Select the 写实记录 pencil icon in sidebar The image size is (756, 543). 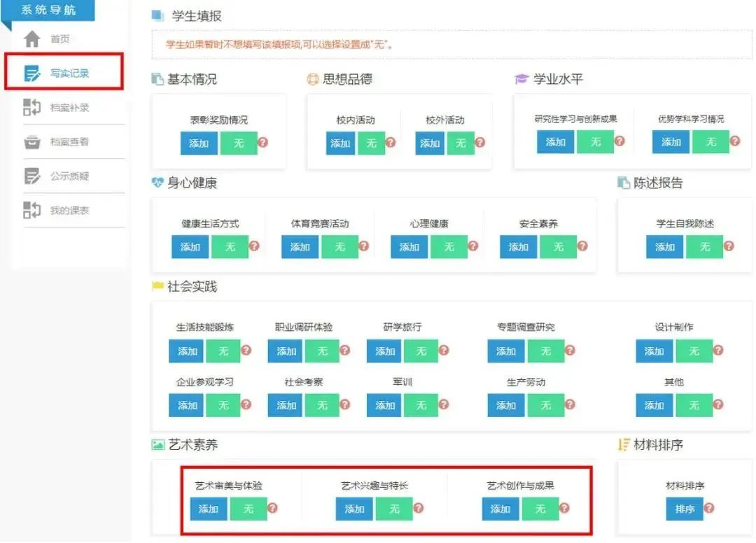point(31,73)
